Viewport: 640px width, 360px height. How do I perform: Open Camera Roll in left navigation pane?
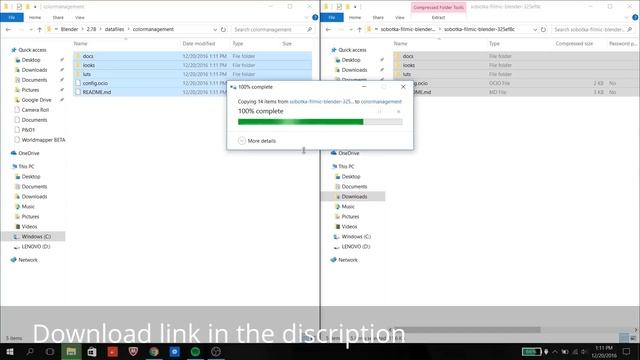coord(35,110)
